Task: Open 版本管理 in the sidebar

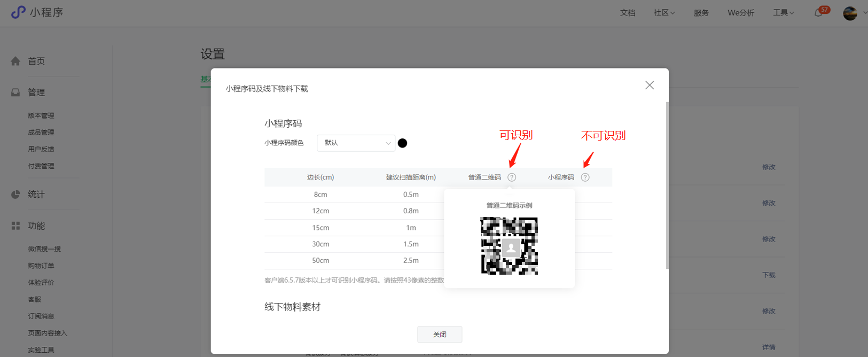Action: click(41, 115)
